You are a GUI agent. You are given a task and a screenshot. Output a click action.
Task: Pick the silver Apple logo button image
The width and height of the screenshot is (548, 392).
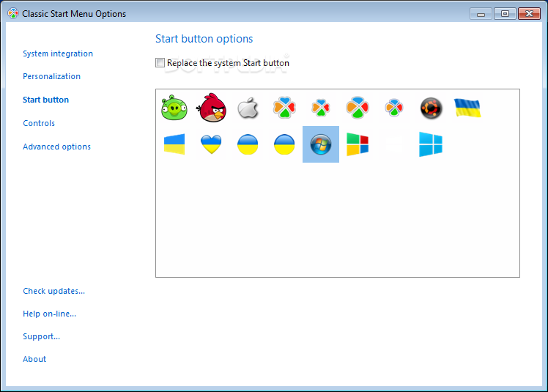point(248,108)
